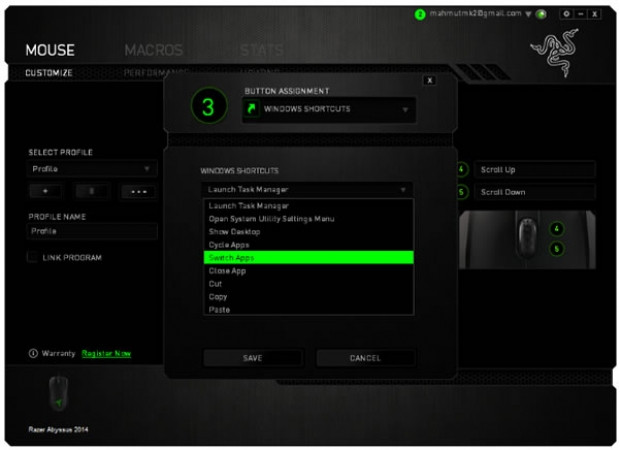Select button number 4 beside Scroll Up
Screen dimensions: 620x450
[x=461, y=170]
